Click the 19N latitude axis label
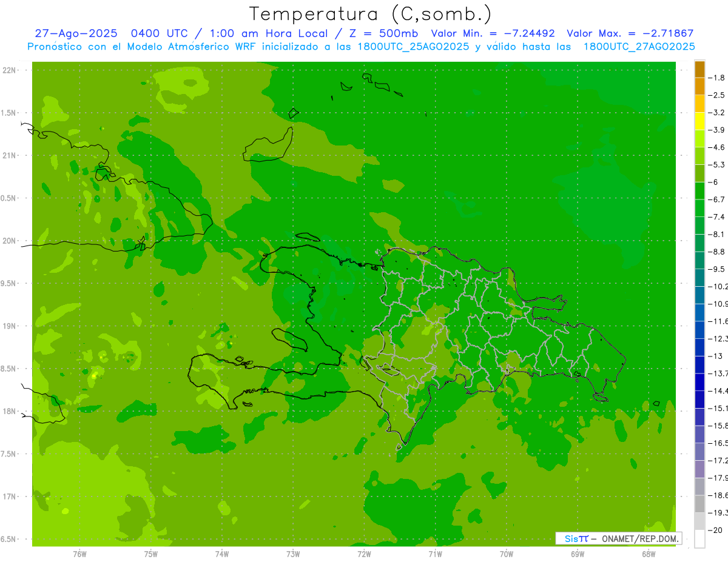728x562 pixels. [x=8, y=326]
